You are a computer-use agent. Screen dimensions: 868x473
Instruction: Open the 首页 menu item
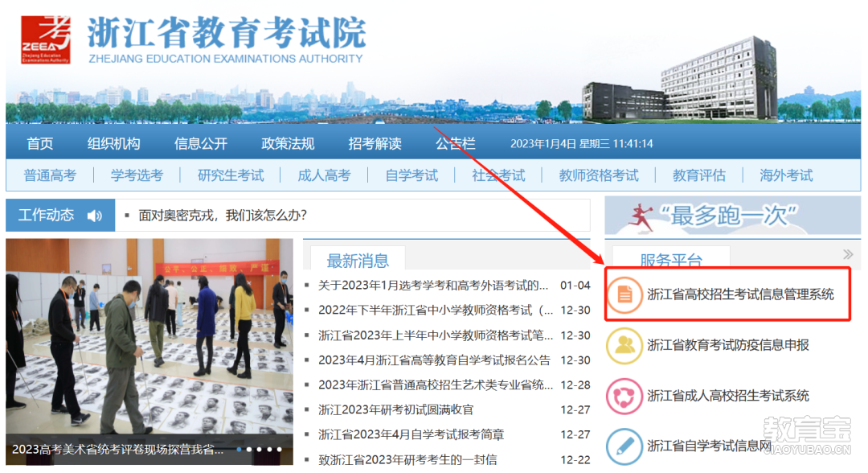pyautogui.click(x=40, y=143)
